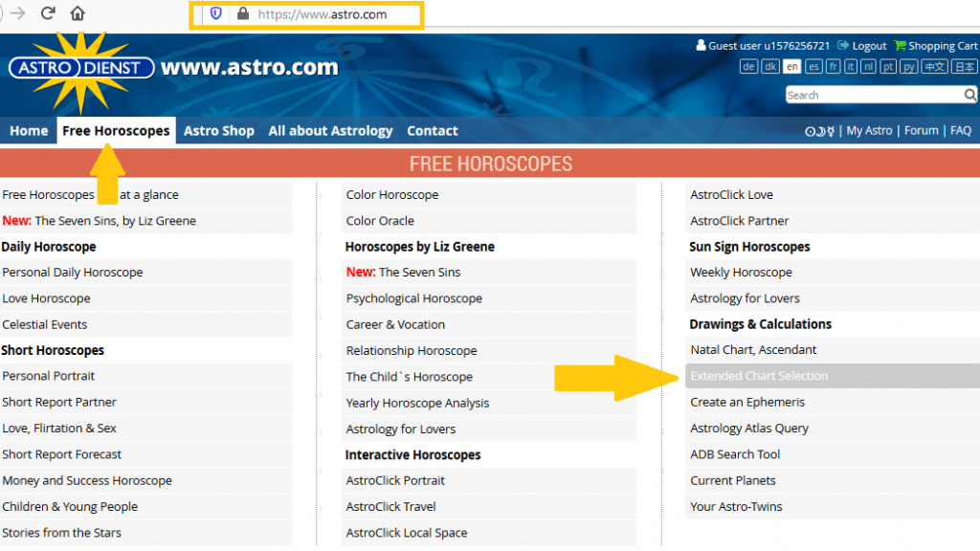Open My Astro link
The height and width of the screenshot is (551, 980).
click(869, 130)
